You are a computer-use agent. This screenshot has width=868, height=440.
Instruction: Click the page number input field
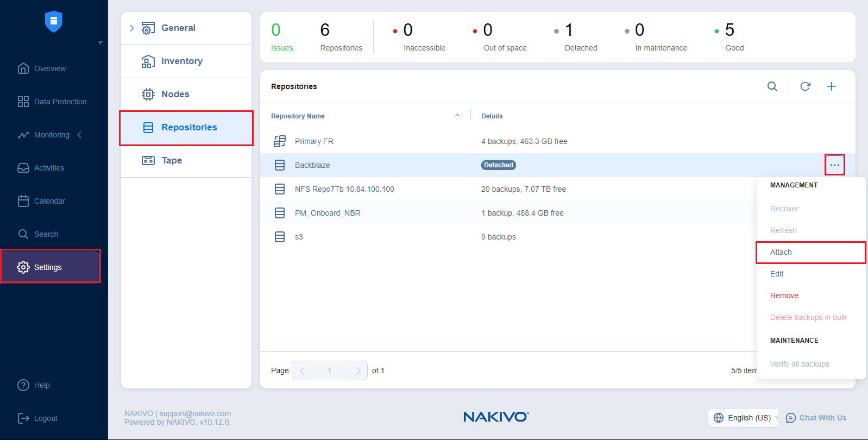tap(329, 370)
